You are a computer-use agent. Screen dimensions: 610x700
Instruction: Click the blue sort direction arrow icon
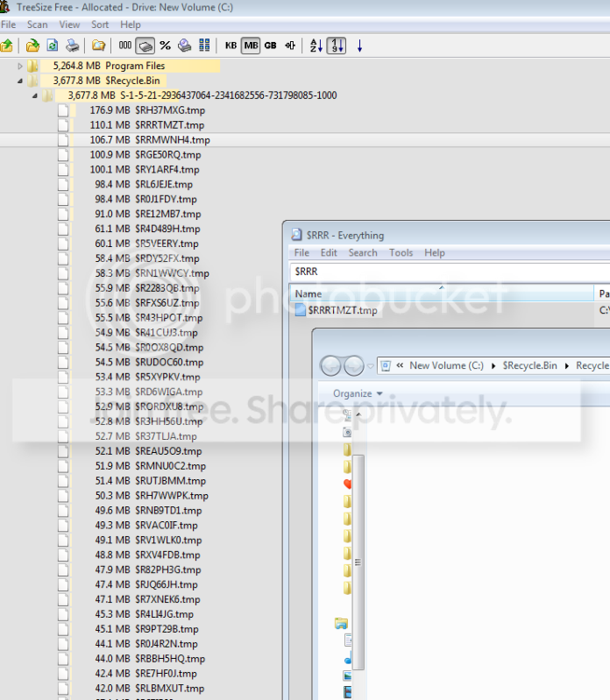(359, 46)
